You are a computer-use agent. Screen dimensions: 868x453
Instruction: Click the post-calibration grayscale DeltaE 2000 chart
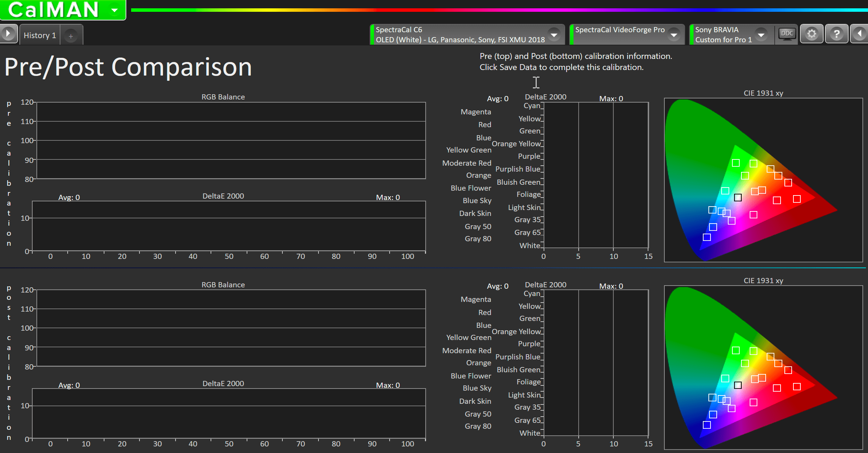[x=229, y=413]
